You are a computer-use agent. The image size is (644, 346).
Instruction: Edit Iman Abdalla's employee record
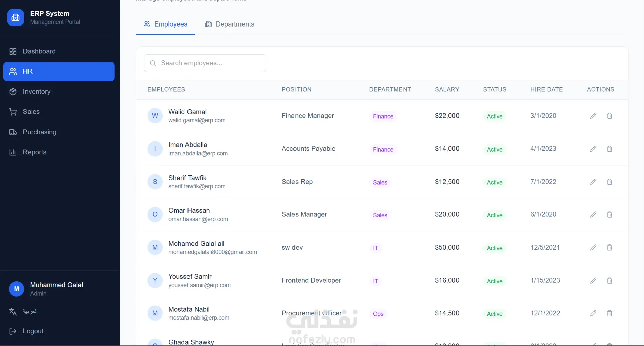pos(593,149)
